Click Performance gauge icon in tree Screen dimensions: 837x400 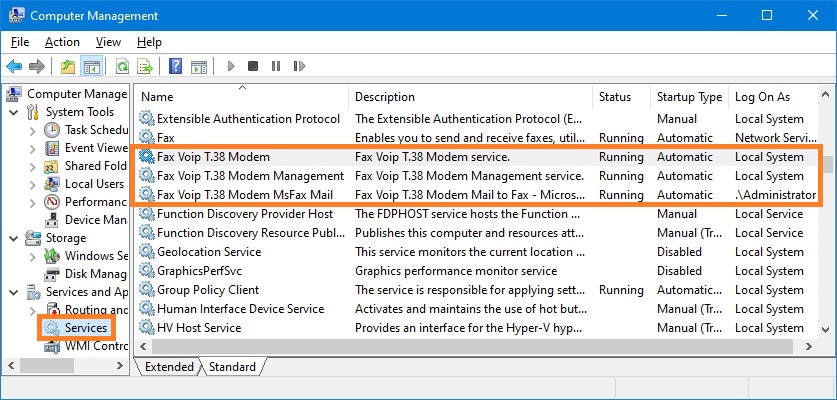click(52, 202)
